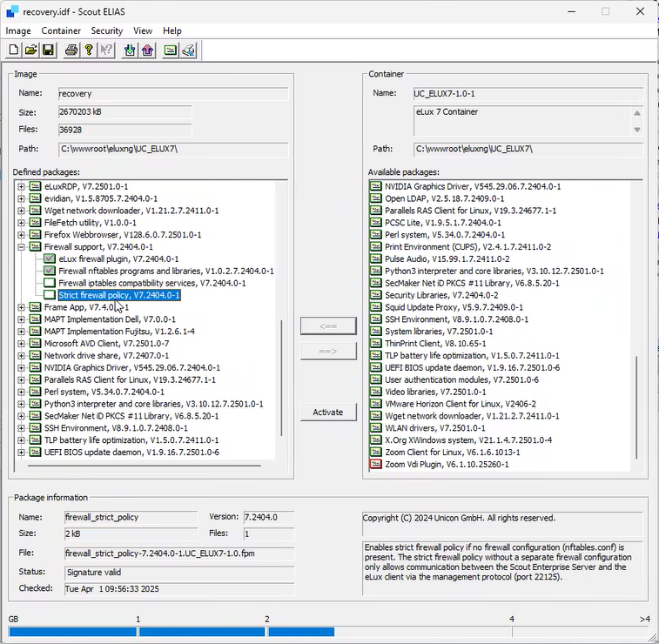Screen dimensions: 659x644
Task: Click the red up-arrow export icon
Action: [x=147, y=50]
